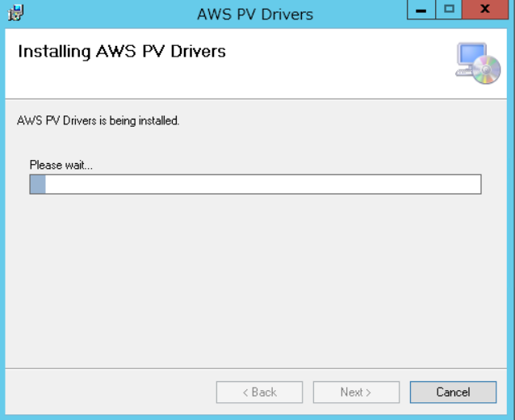This screenshot has height=420, width=515.
Task: Close the AWS PV Drivers window
Action: point(485,10)
